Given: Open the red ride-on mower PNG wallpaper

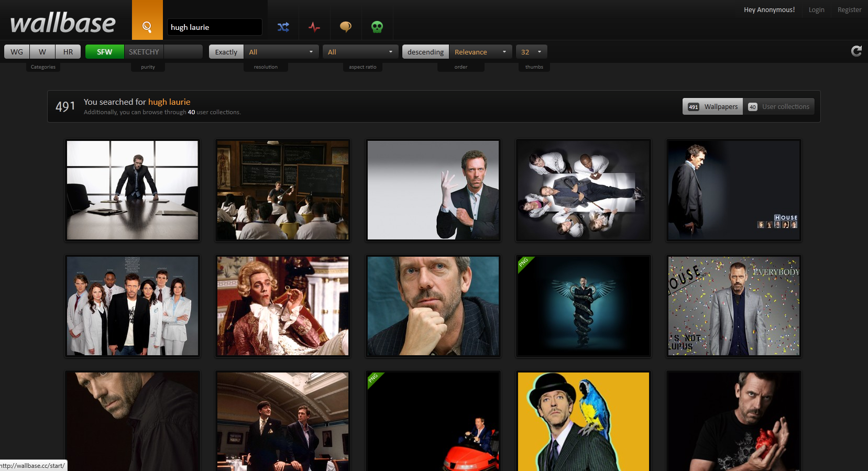Looking at the screenshot, I should (433, 421).
